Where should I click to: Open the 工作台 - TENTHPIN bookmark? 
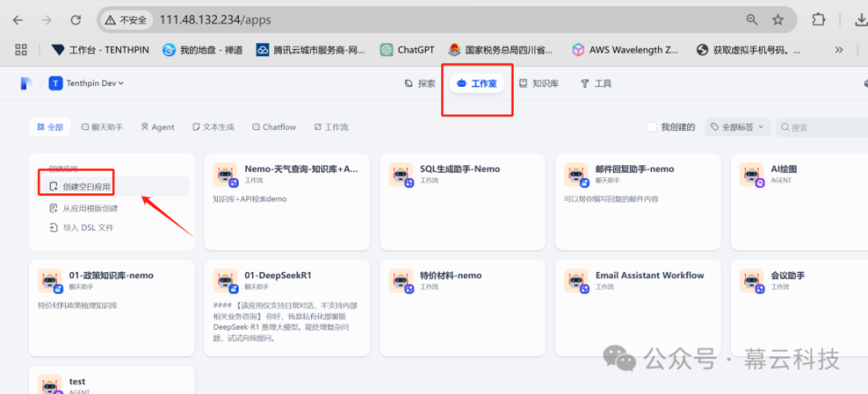[x=100, y=50]
